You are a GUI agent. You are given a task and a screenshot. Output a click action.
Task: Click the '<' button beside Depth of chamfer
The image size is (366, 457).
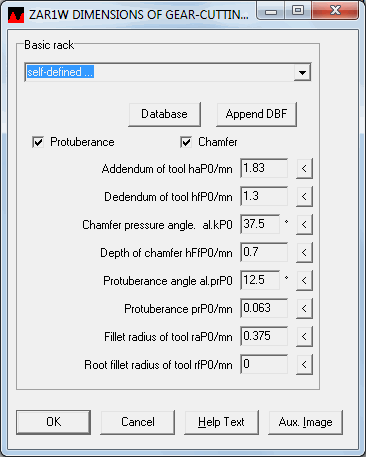pyautogui.click(x=304, y=253)
